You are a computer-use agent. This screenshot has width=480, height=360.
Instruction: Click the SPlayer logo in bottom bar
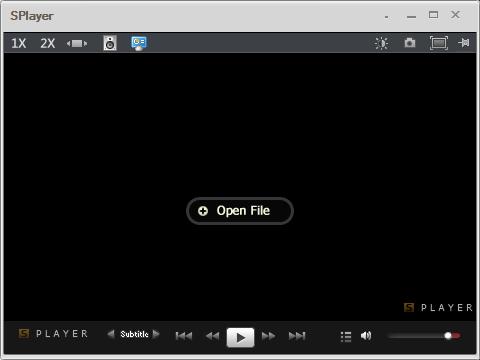(x=53, y=334)
